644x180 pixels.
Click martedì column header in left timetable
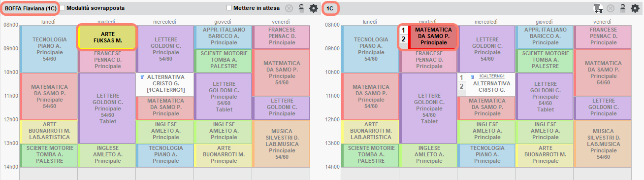106,22
